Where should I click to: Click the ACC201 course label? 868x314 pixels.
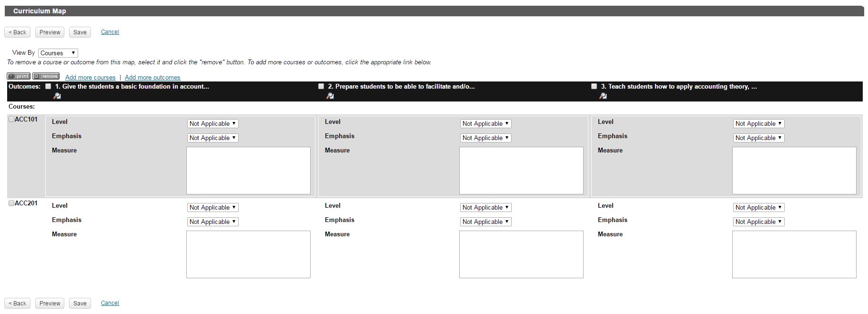coord(26,203)
